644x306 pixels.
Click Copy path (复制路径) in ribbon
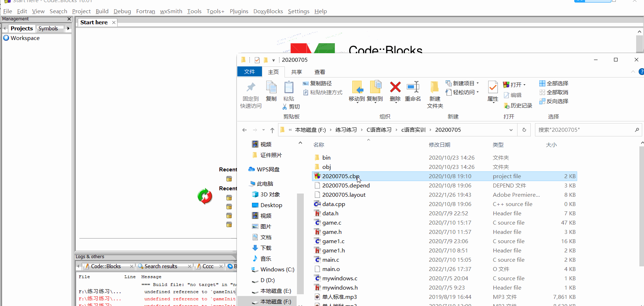317,83
